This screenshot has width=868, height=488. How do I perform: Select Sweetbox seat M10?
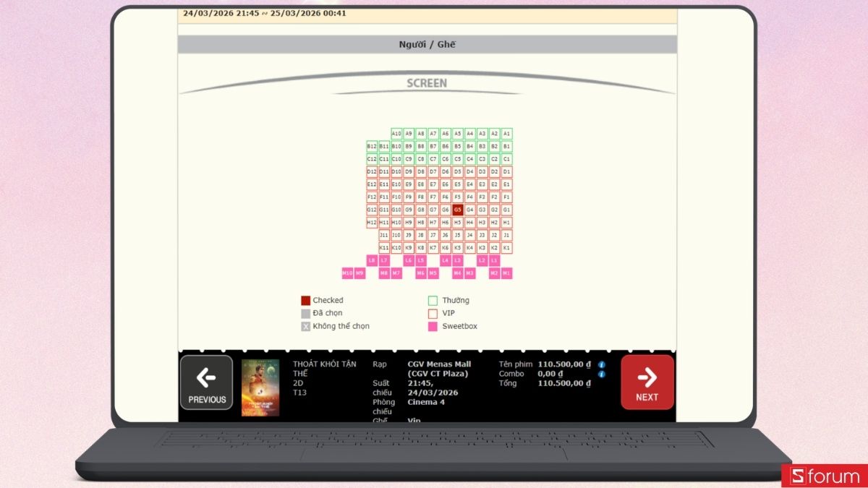(x=347, y=273)
